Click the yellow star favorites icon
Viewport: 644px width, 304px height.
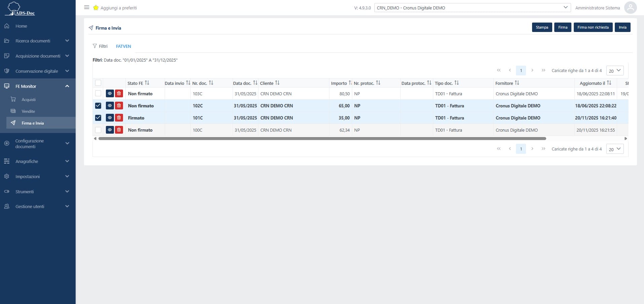(x=96, y=8)
